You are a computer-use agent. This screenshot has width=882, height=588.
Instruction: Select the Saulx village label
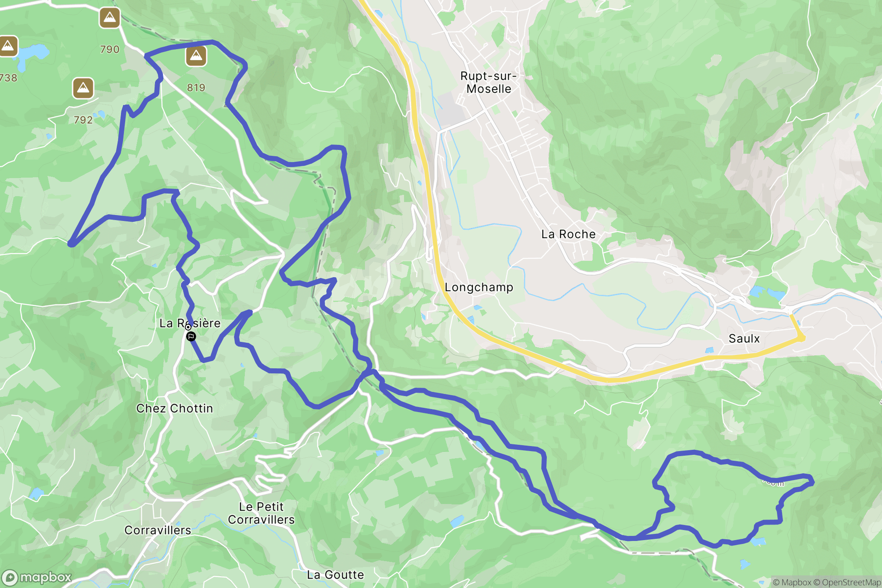(x=744, y=339)
